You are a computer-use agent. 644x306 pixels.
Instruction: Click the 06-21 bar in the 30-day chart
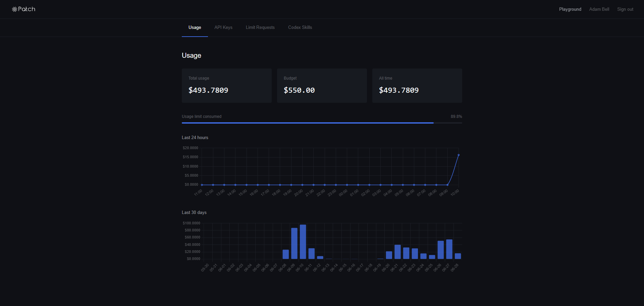click(x=397, y=252)
